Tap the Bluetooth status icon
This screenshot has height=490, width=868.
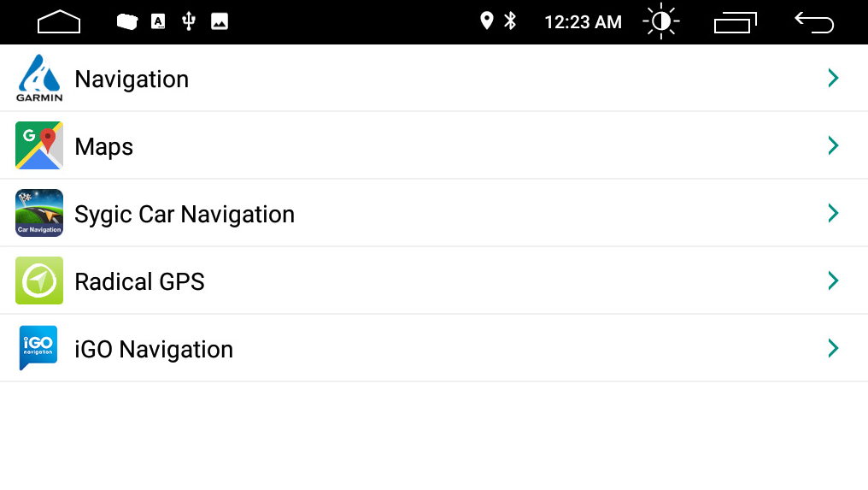pos(510,21)
